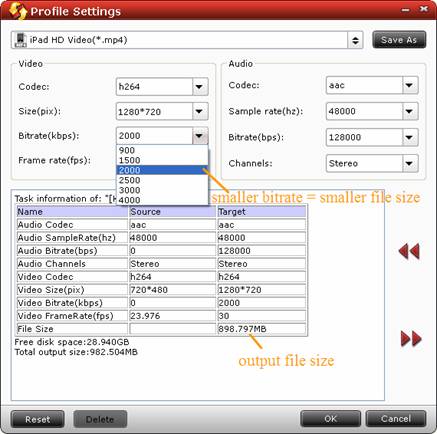Click the double left red arrows icon
The height and width of the screenshot is (434, 437).
(409, 251)
